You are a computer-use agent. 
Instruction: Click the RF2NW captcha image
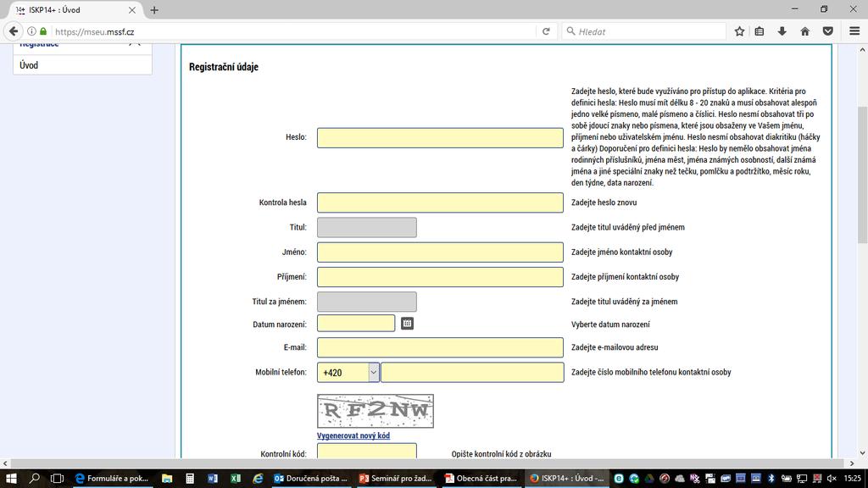point(376,411)
